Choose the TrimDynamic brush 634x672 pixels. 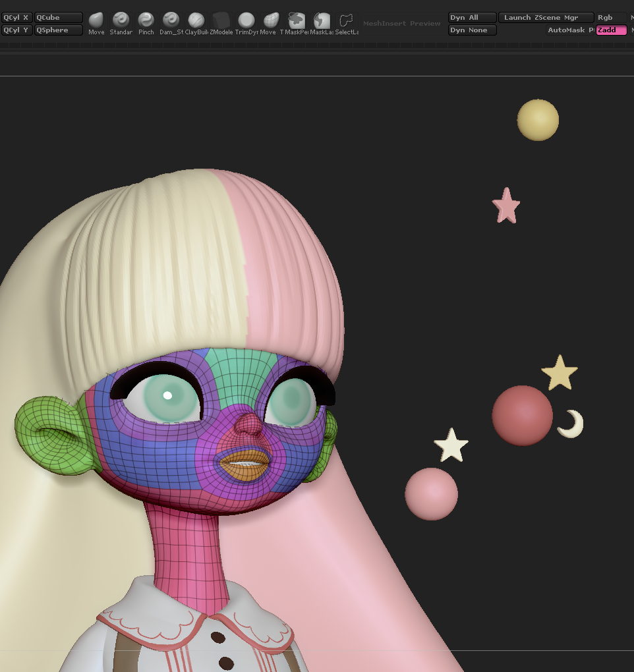tap(246, 24)
